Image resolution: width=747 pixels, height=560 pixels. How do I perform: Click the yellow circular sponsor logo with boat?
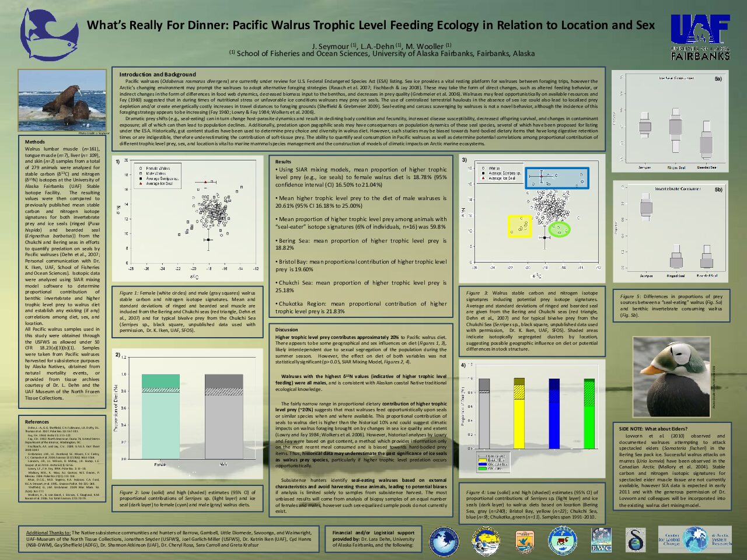tap(485, 541)
